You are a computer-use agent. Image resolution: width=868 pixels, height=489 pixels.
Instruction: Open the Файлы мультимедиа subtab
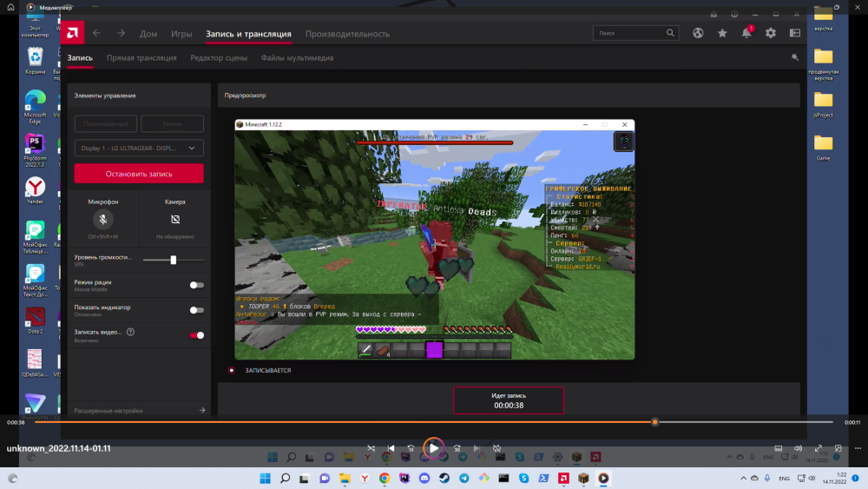pos(297,57)
